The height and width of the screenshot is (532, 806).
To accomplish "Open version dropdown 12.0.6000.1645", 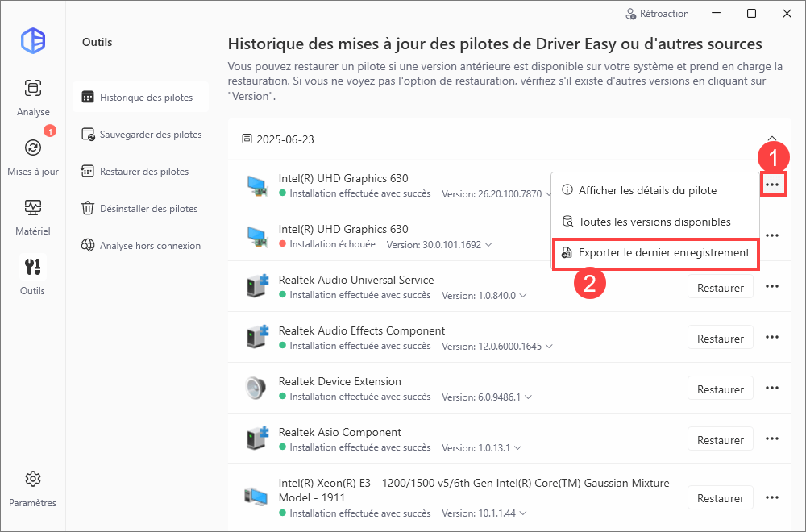I will click(549, 347).
